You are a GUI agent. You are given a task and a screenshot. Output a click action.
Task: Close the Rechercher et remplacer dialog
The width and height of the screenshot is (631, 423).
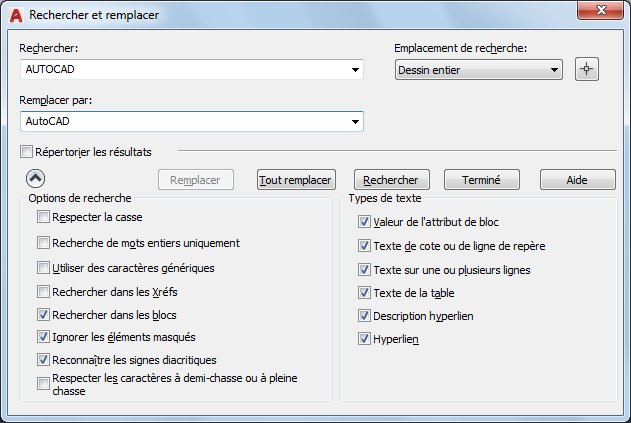601,10
